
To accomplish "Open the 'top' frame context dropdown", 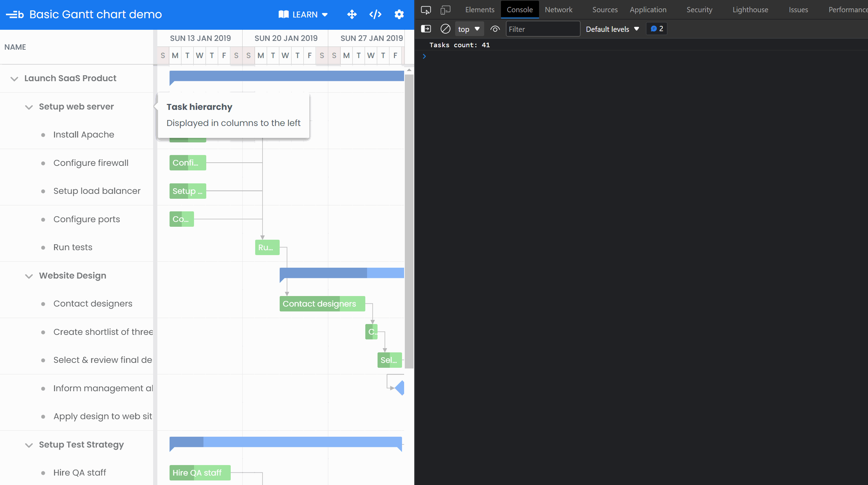I will 469,29.
